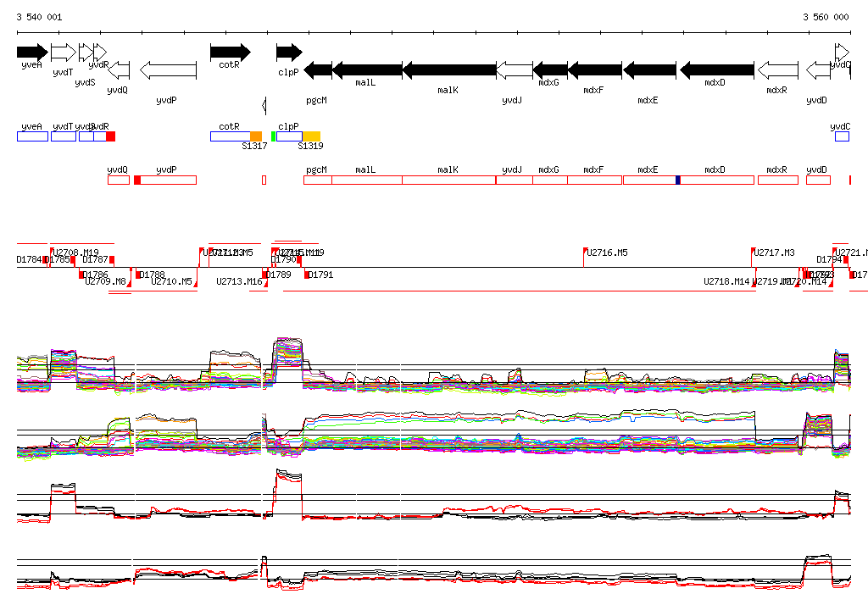The width and height of the screenshot is (868, 605).
Task: Click the red yvdJ annotation box
Action: (x=515, y=180)
